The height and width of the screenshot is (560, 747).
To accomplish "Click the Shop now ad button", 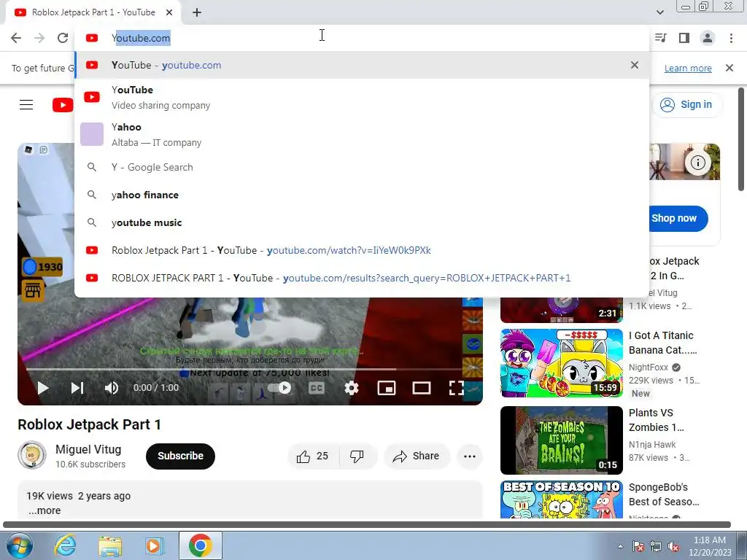I will point(678,219).
